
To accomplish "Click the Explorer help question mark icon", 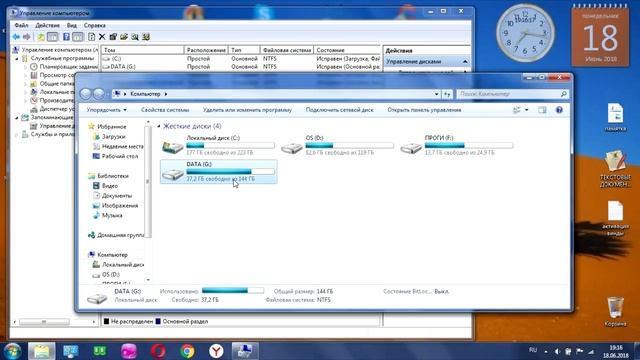I will pos(559,110).
